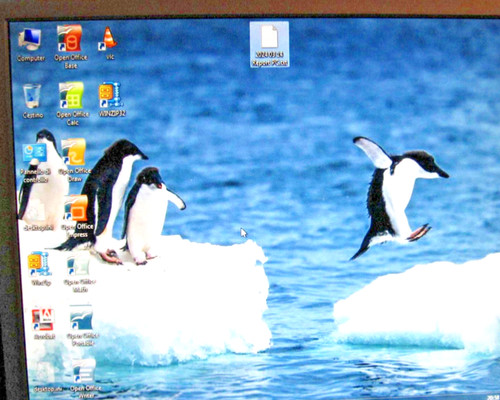This screenshot has width=500, height=400.
Task: Launch Open Office Base shortcut
Action: 70,46
